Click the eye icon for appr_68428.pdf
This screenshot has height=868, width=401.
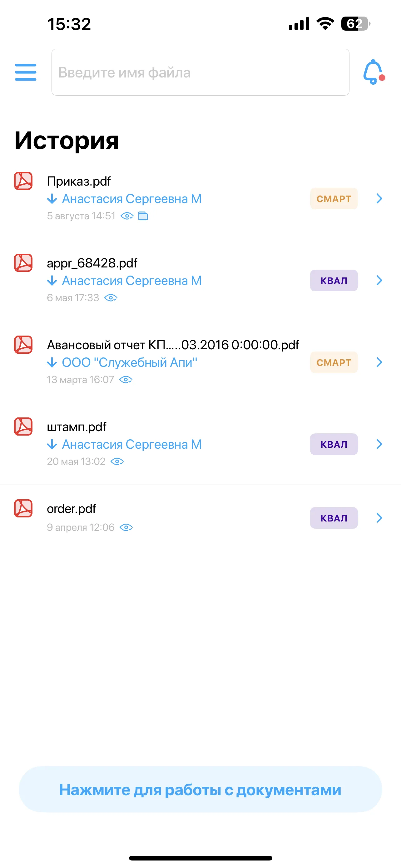tap(111, 298)
